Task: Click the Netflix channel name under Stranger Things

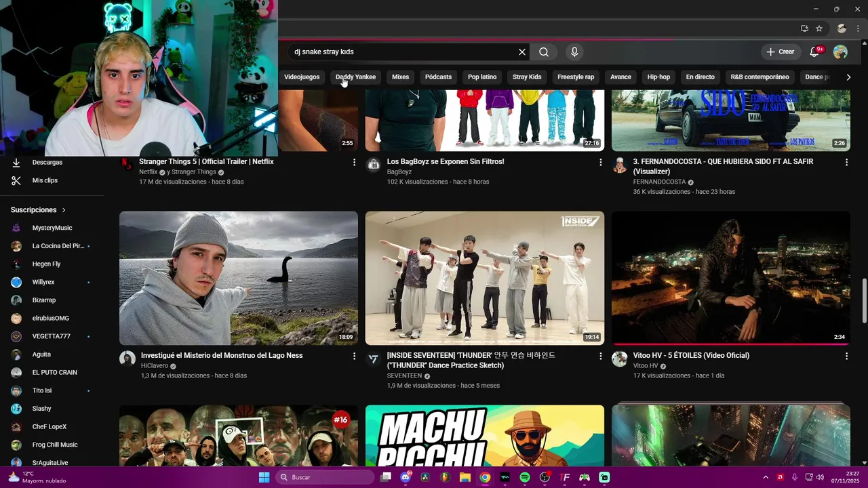Action: [148, 172]
